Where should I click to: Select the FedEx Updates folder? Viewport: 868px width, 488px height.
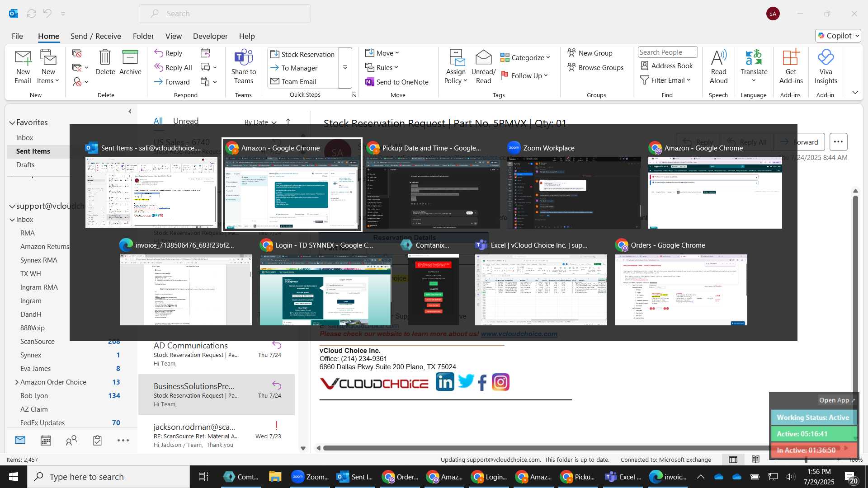[x=42, y=423]
